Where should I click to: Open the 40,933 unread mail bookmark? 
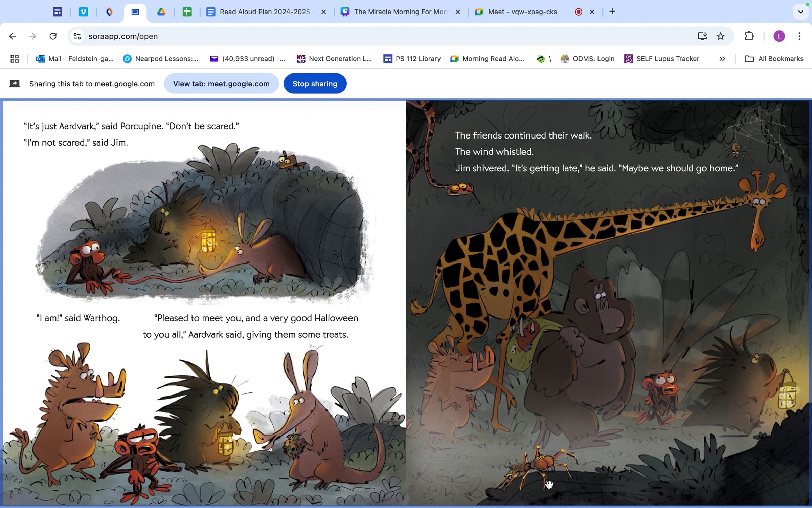pyautogui.click(x=248, y=59)
